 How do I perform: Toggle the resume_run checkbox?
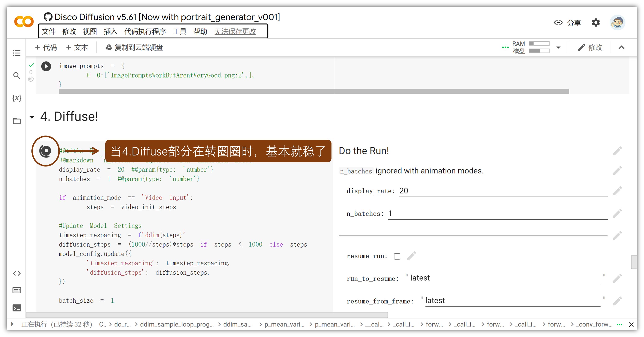[397, 256]
